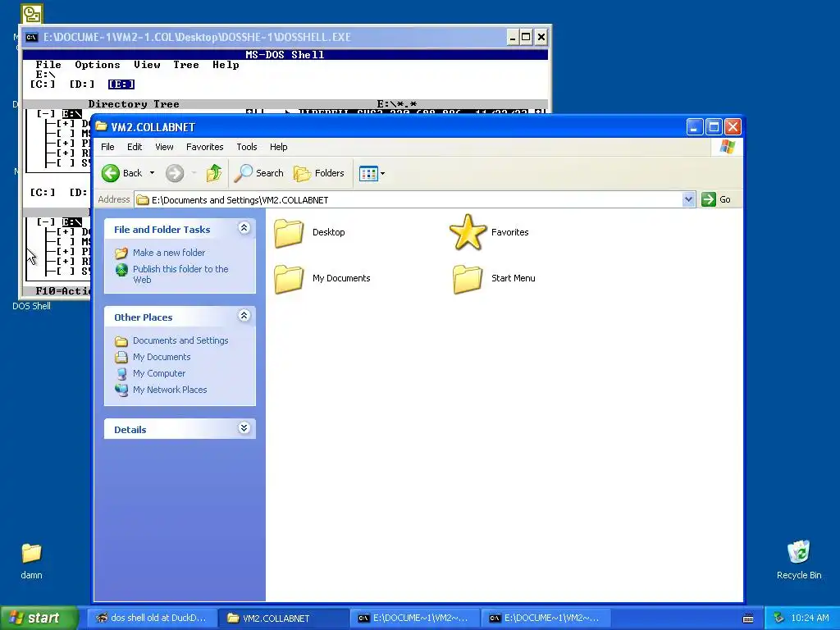Open My Network Places link
This screenshot has width=840, height=630.
(x=170, y=390)
